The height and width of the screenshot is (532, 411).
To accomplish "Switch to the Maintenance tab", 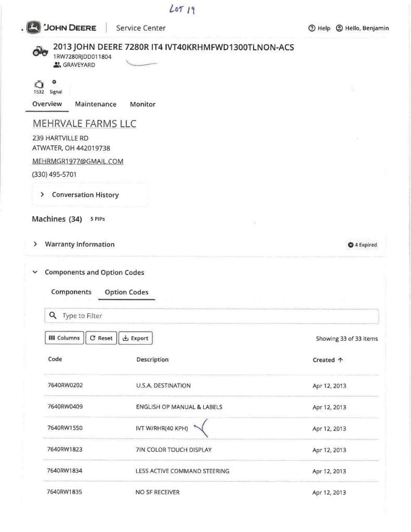I will (96, 104).
